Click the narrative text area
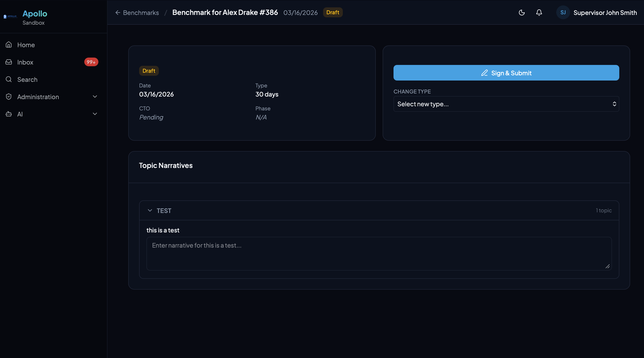Image resolution: width=644 pixels, height=358 pixels. [379, 253]
